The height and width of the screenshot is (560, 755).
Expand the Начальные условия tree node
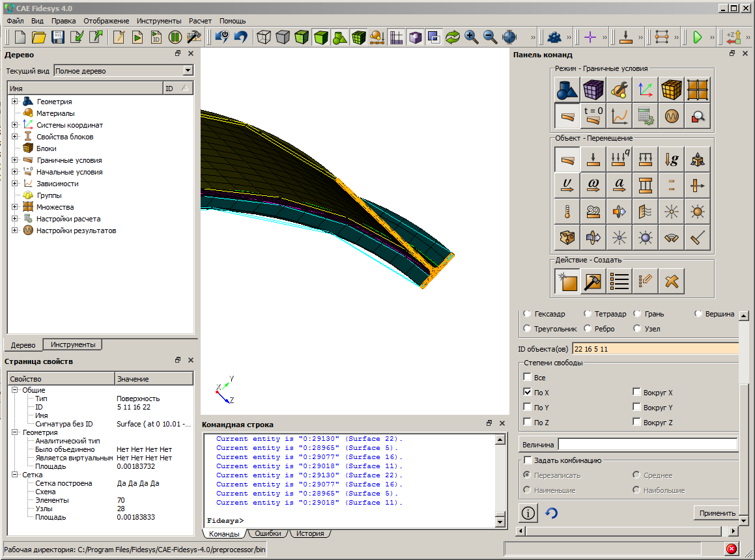pyautogui.click(x=14, y=171)
